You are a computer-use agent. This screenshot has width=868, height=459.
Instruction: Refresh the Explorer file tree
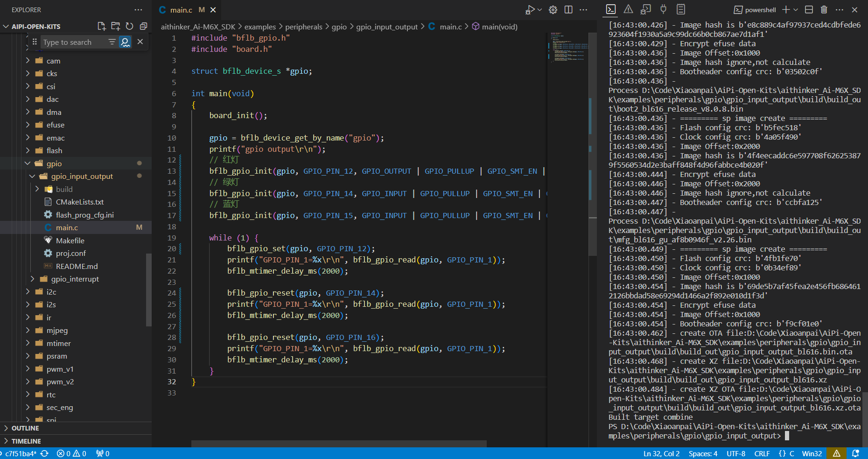129,26
